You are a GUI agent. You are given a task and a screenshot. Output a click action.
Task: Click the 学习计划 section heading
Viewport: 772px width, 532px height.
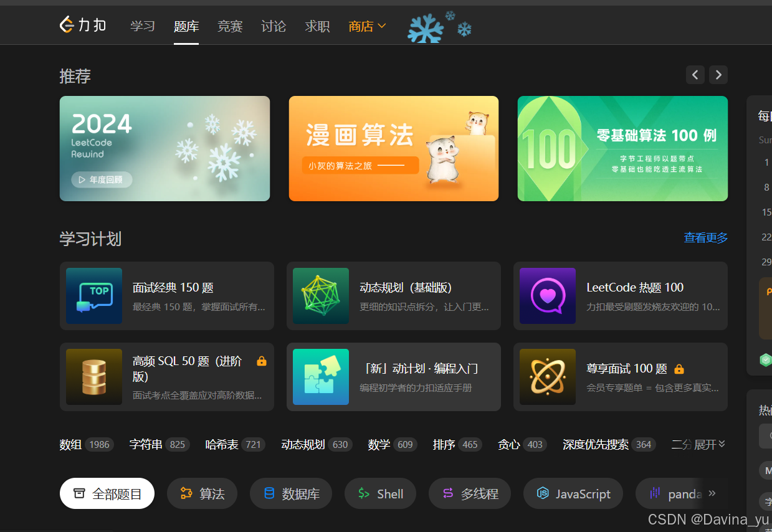[90, 239]
